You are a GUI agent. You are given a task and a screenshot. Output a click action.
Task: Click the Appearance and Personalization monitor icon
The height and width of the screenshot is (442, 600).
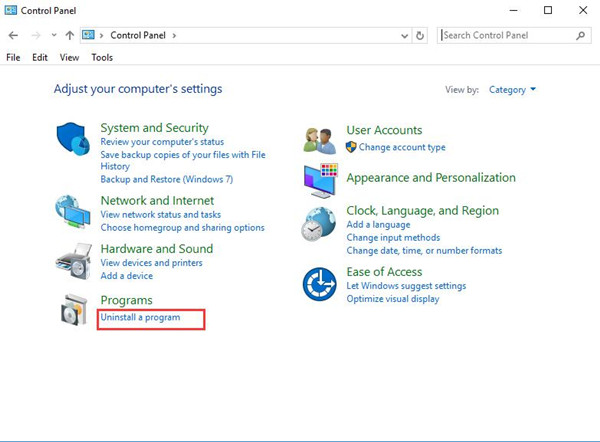[x=320, y=180]
